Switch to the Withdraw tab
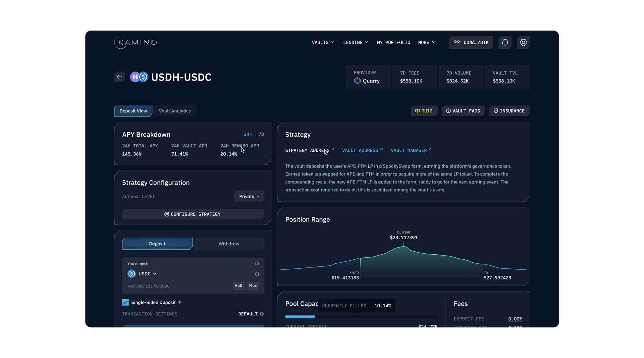Screen dimensions: 644x358 [x=229, y=244]
